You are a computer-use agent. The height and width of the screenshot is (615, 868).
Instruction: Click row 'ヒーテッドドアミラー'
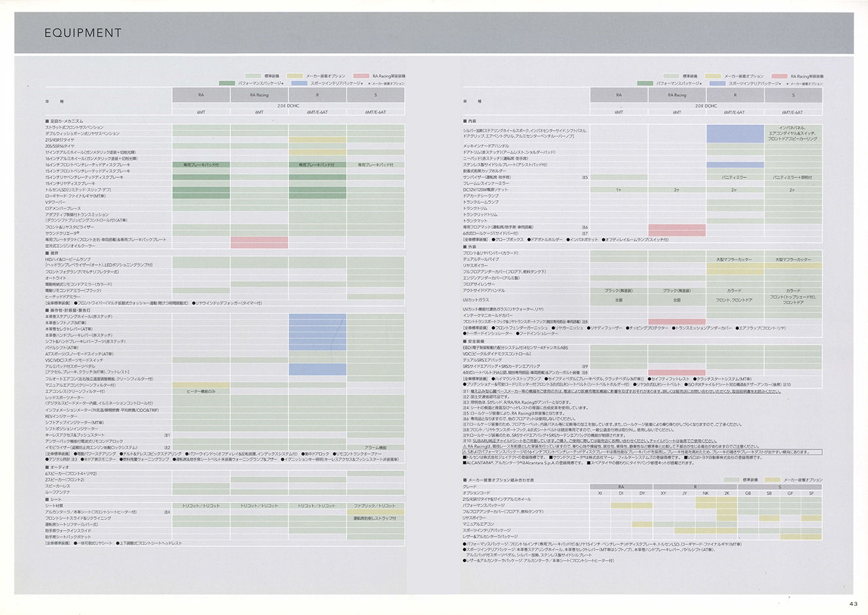pos(224,296)
